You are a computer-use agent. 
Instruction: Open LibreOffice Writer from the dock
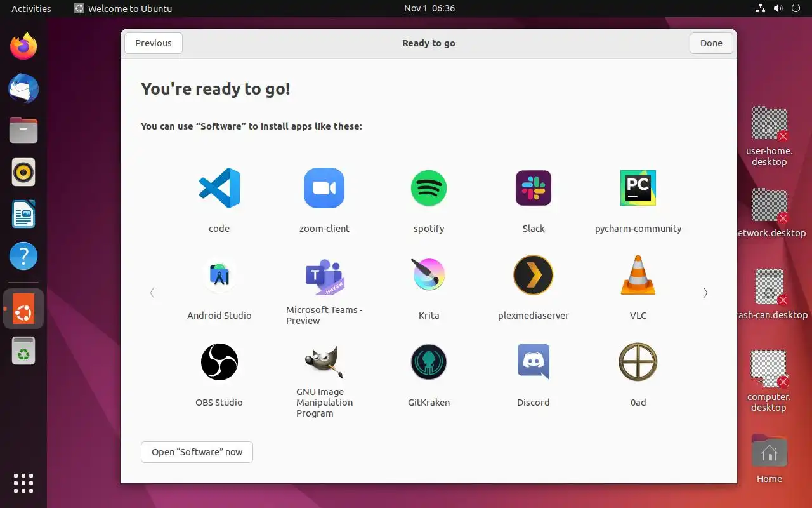coord(23,214)
